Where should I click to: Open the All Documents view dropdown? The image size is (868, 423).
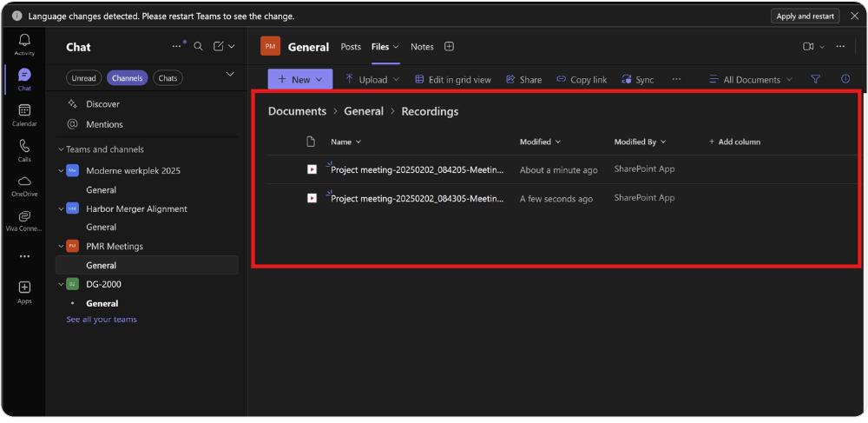click(751, 80)
